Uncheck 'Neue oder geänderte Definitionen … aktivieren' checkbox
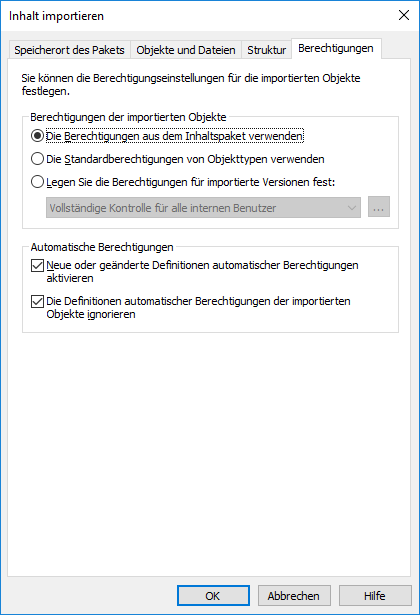 (37, 266)
